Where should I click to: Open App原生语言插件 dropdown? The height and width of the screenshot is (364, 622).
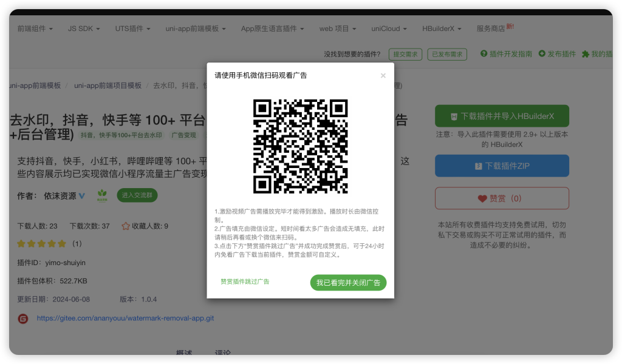272,29
